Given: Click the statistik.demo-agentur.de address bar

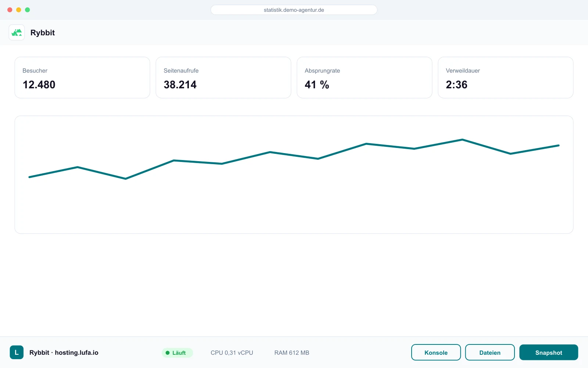Looking at the screenshot, I should pos(294,10).
